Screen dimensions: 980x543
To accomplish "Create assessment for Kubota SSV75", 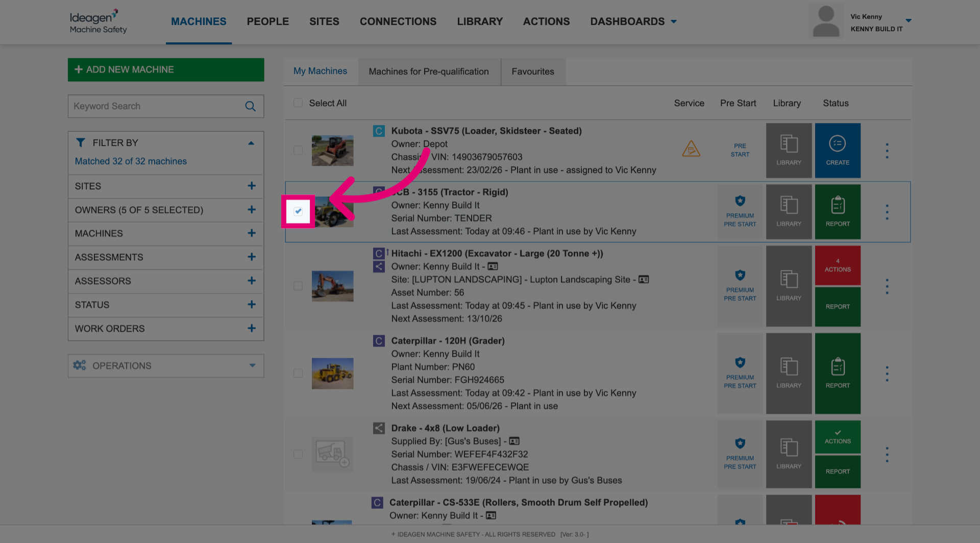I will pos(838,151).
